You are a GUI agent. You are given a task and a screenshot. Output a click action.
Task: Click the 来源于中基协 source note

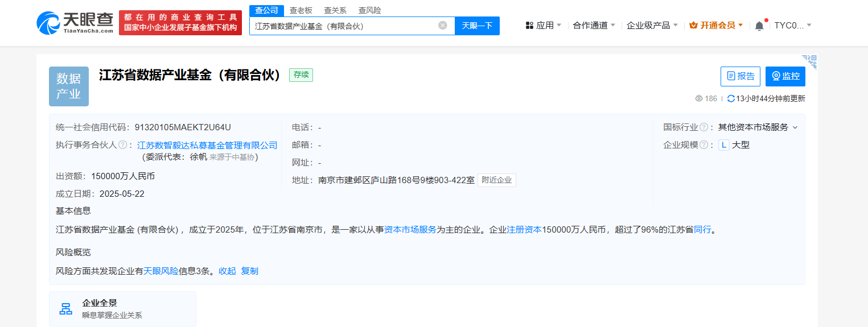(232, 157)
